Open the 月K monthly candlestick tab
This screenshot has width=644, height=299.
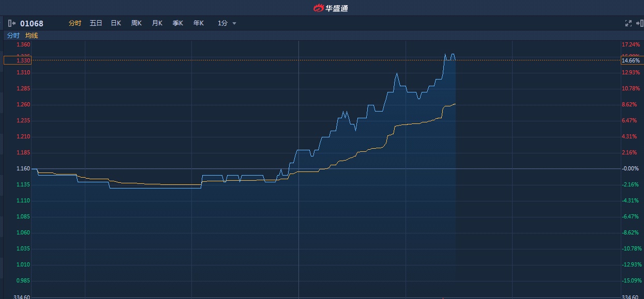157,23
